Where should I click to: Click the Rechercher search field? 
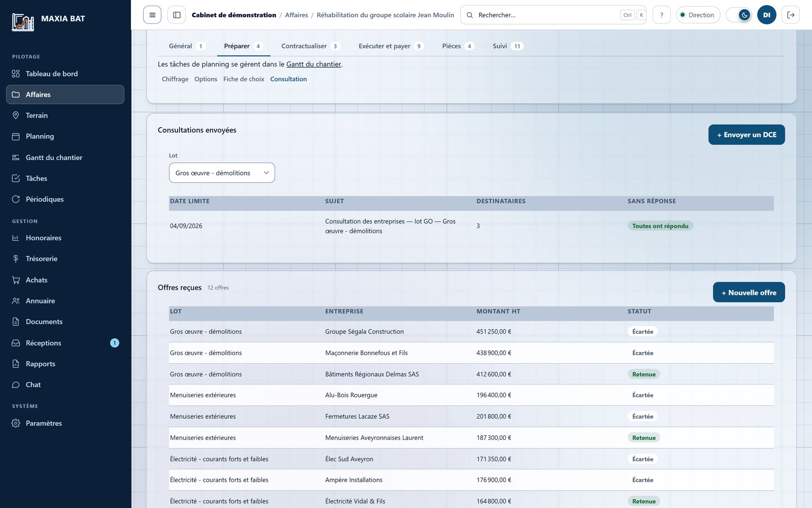[553, 15]
